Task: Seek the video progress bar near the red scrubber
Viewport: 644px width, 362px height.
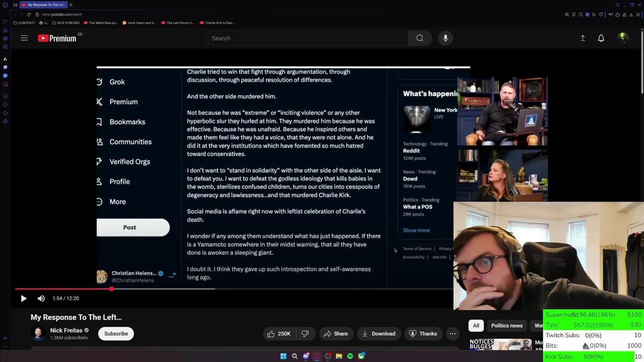Action: (x=111, y=289)
